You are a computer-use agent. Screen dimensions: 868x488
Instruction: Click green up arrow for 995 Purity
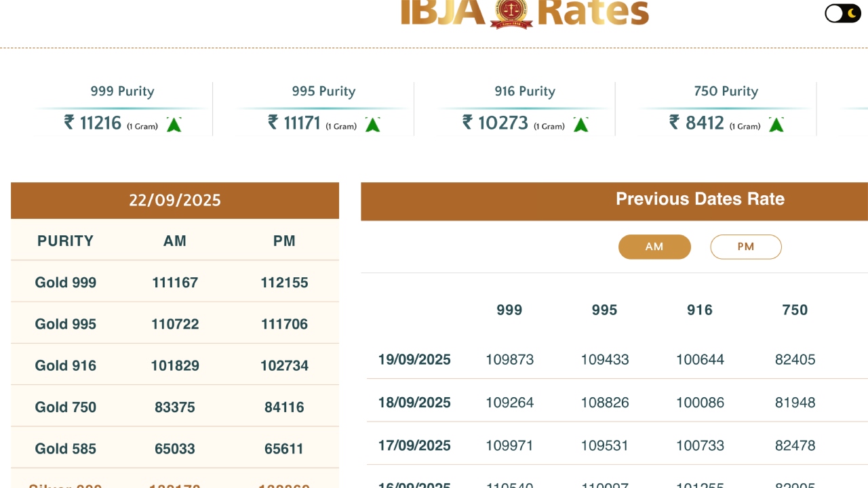(372, 125)
